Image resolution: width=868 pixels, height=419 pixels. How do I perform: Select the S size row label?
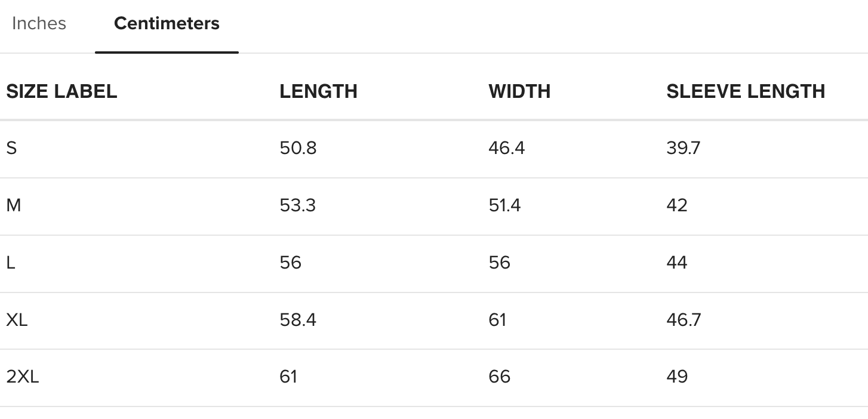pos(11,148)
